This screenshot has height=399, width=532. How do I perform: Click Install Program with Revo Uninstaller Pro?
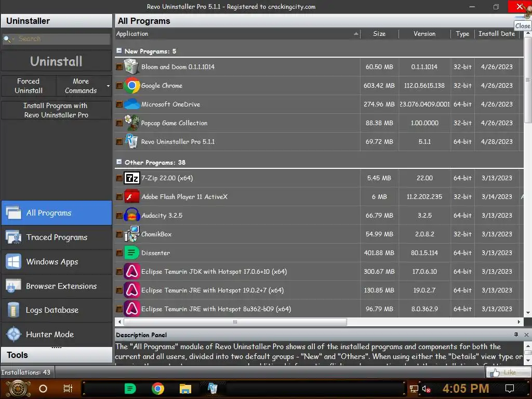click(x=56, y=110)
